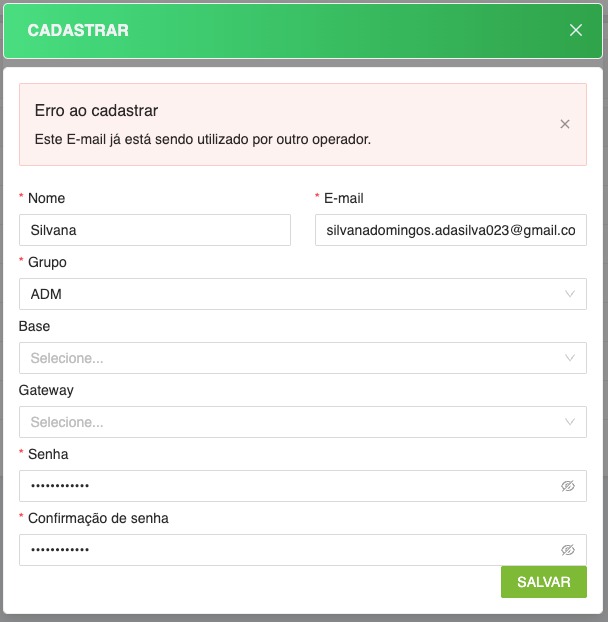Click the "Confirmação de senha" label
608x622 pixels.
coord(98,518)
